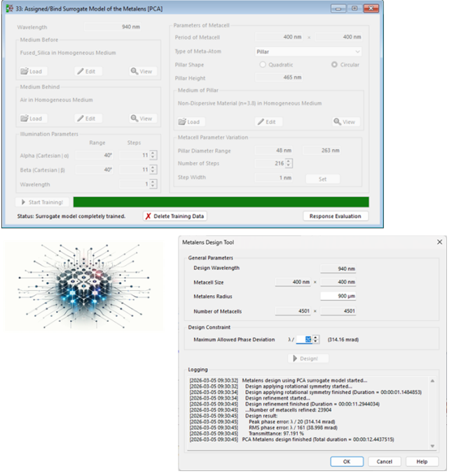Open the Response Evaluation window

point(335,216)
